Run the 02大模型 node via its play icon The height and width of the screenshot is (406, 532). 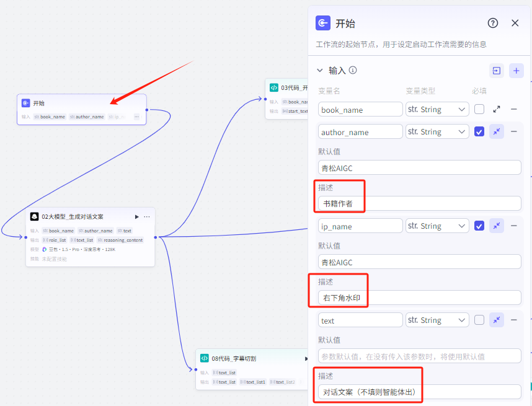[137, 216]
